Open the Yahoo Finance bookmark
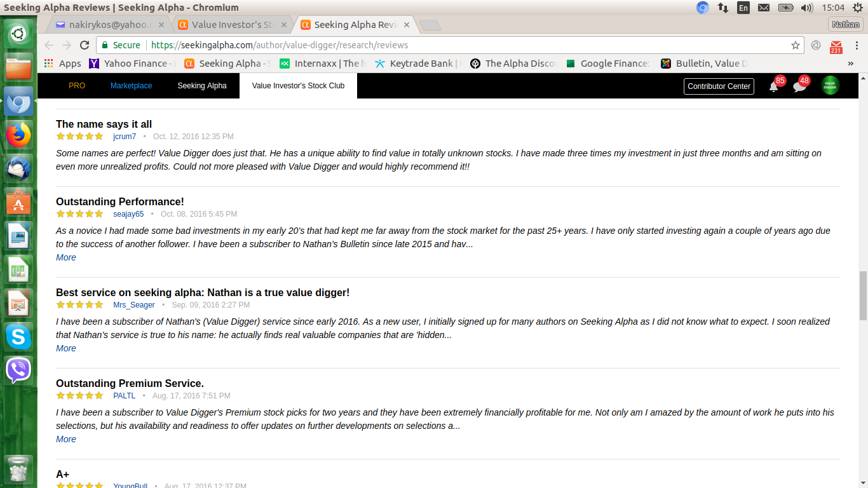This screenshot has width=868, height=488. tap(133, 64)
